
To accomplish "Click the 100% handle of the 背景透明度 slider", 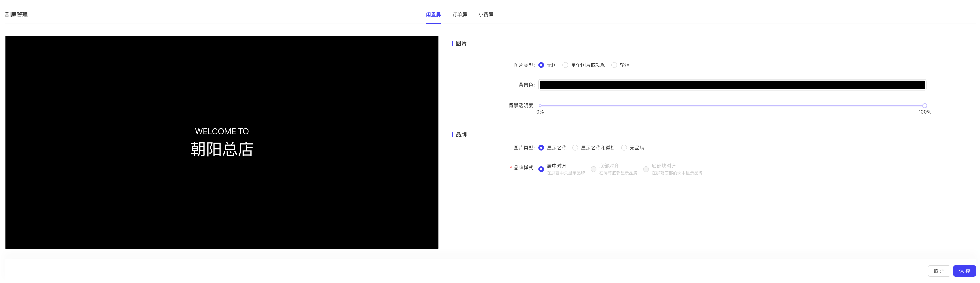I will pos(924,106).
